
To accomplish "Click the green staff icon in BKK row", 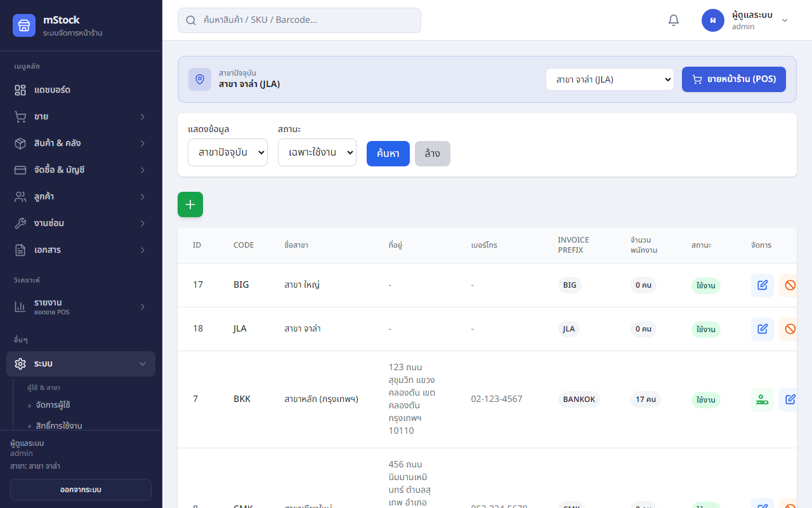I will (763, 399).
